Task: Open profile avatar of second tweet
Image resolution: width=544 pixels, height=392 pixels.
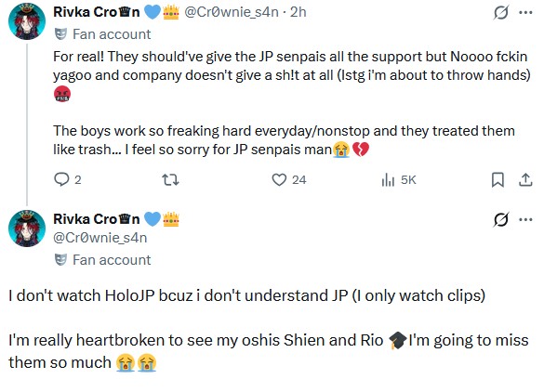Action: tap(27, 229)
